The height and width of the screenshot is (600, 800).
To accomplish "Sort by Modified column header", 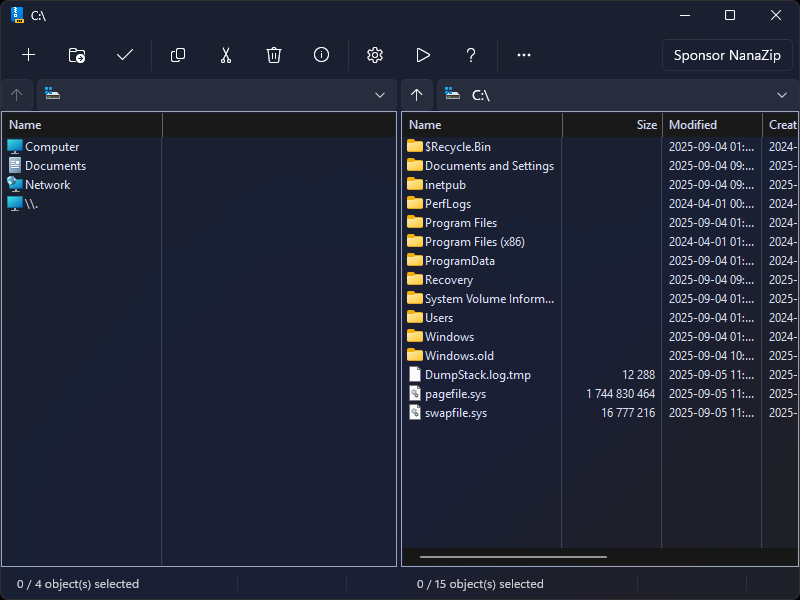I will point(712,125).
